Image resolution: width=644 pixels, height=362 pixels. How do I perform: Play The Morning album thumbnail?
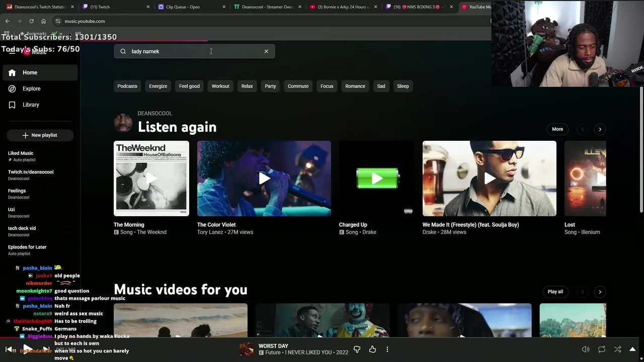pyautogui.click(x=151, y=178)
